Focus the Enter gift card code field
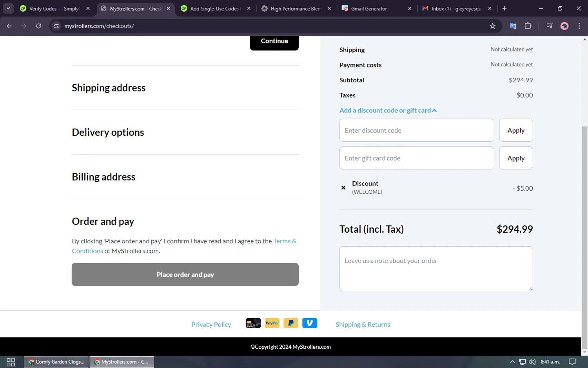The width and height of the screenshot is (588, 368). pyautogui.click(x=417, y=158)
